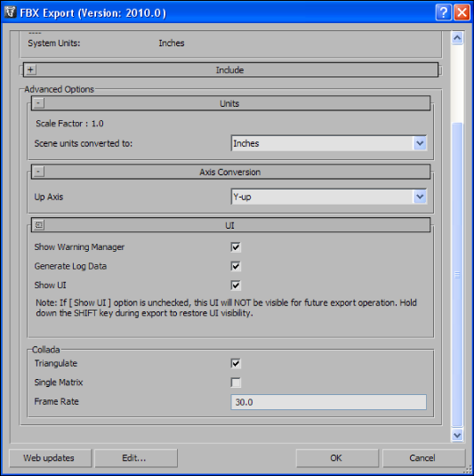Screen dimensions: 474x476
Task: Click the question mark help button
Action: 444,12
